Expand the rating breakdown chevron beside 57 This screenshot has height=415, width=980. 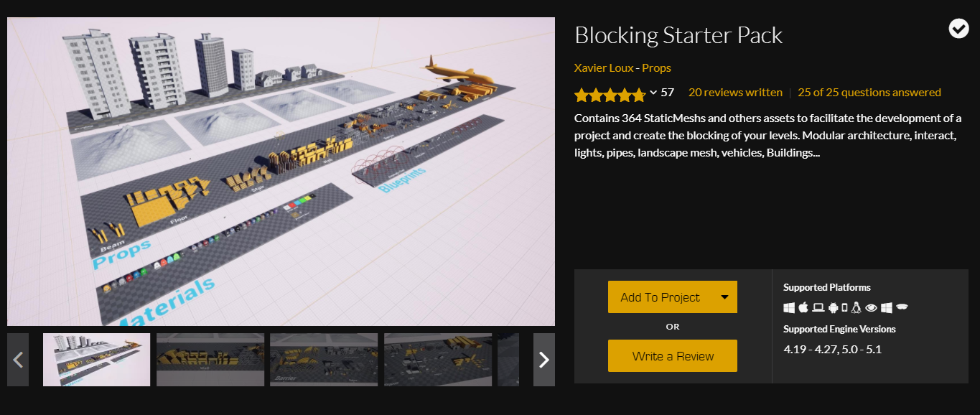coord(653,93)
